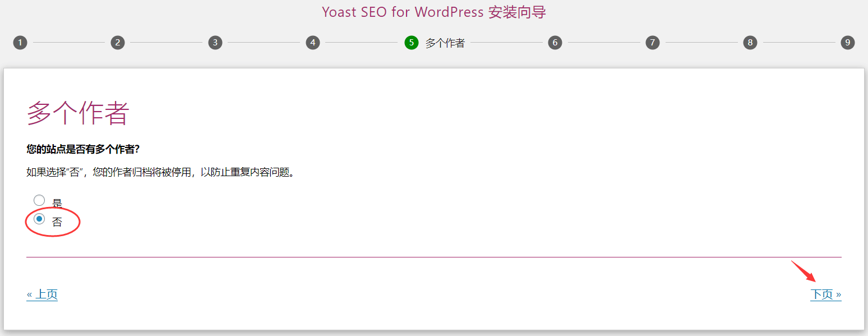Click the explanation starting 如果选择“否”

tap(161, 172)
